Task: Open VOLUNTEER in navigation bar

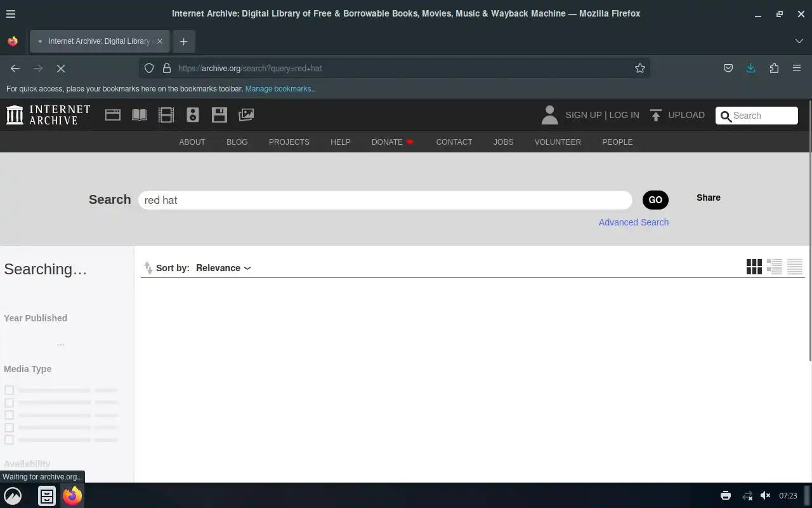Action: click(558, 142)
